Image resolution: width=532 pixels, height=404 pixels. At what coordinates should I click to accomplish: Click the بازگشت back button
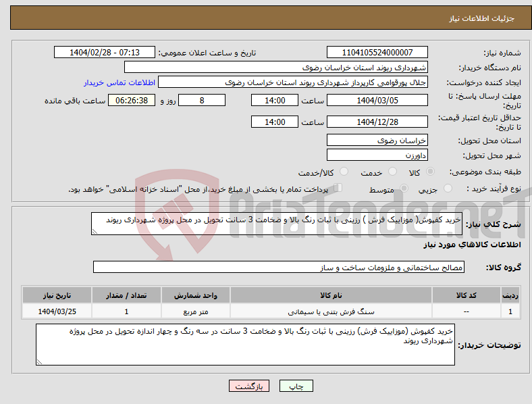pyautogui.click(x=249, y=386)
